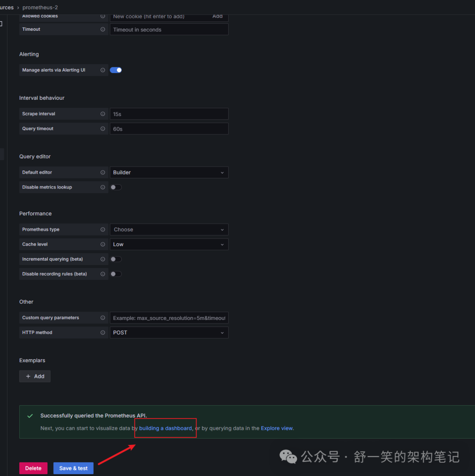Open Prometheus type Choose dropdown
Screen dimensions: 475x476
169,229
